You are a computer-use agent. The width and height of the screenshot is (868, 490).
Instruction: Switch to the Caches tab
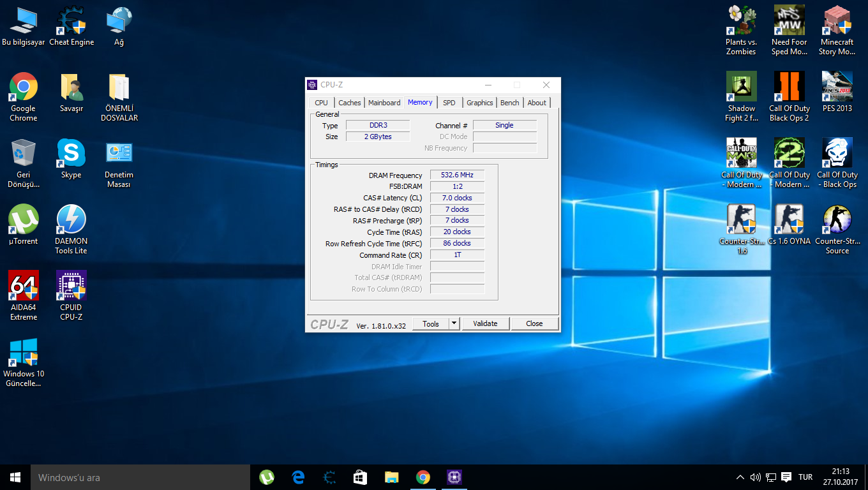point(350,103)
